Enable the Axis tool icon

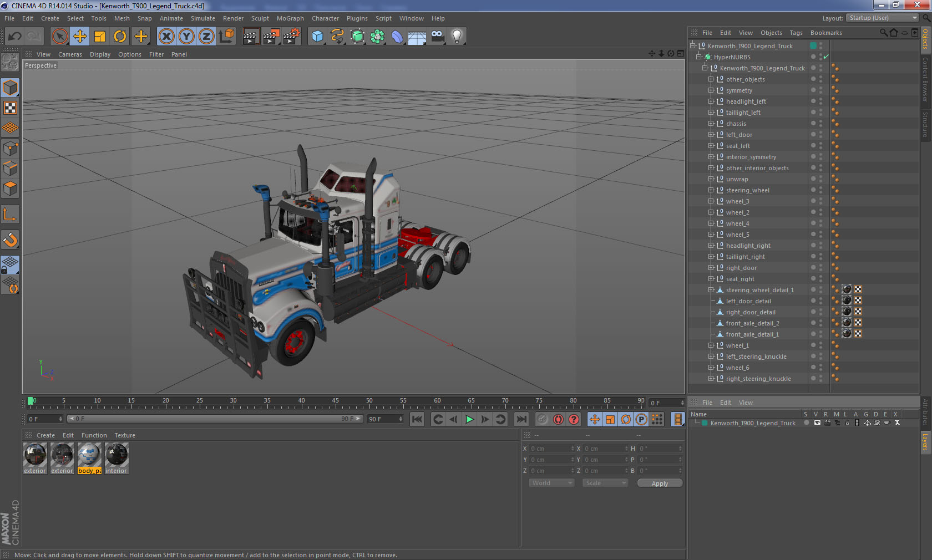[11, 214]
